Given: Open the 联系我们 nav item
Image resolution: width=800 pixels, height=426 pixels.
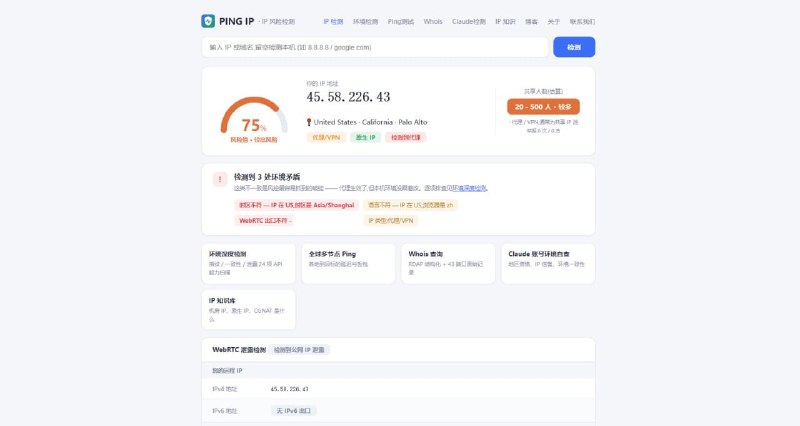Looking at the screenshot, I should (x=582, y=21).
